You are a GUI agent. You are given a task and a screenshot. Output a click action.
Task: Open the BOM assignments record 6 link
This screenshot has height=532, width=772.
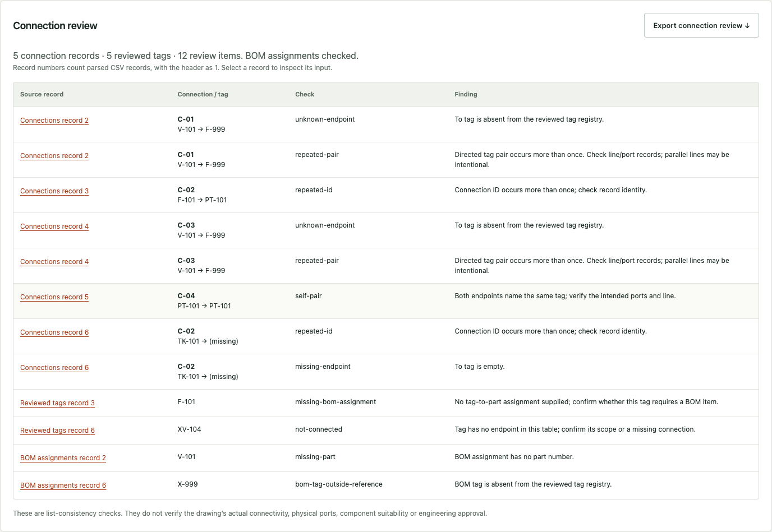click(x=63, y=485)
